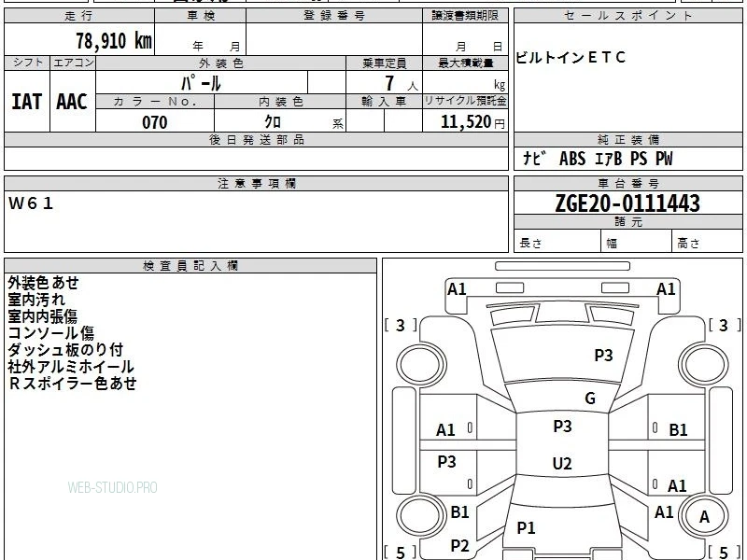Select the W61 note text
This screenshot has width=747, height=560.
coord(31,203)
